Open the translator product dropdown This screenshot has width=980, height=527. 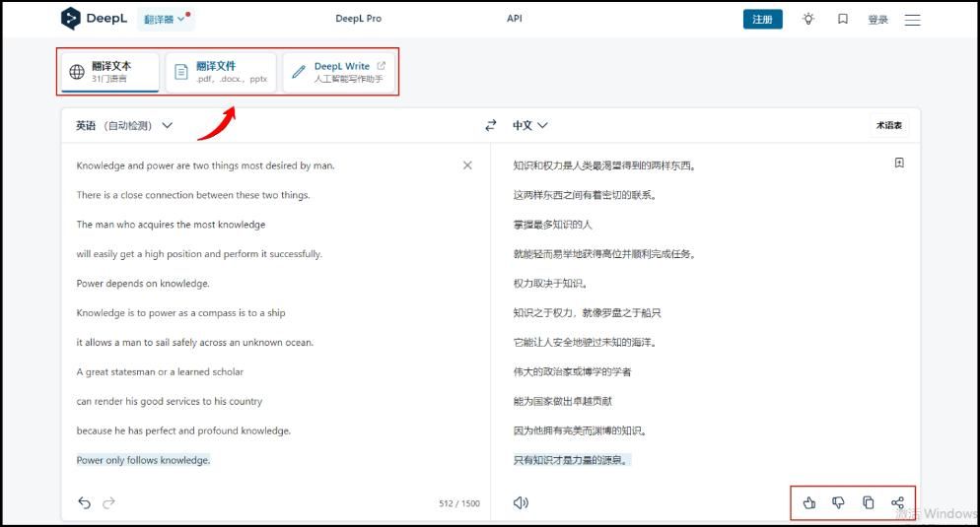[x=166, y=19]
